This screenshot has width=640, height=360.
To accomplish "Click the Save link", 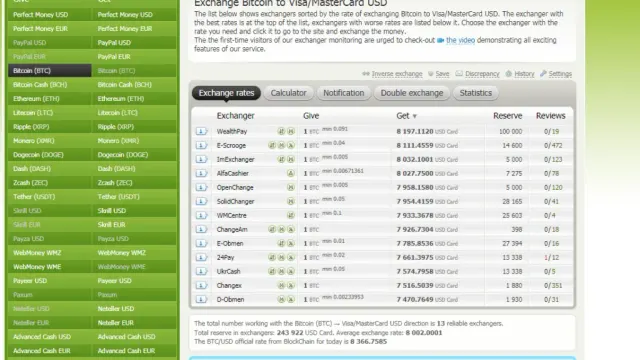I will tap(442, 74).
